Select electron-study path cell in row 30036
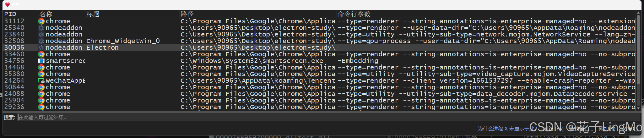 (x=258, y=48)
